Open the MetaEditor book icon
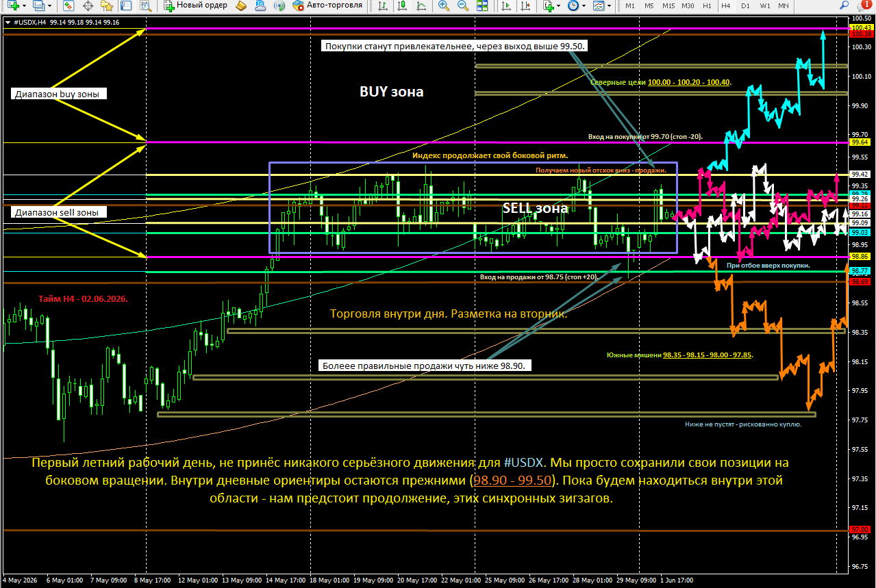 240,5
